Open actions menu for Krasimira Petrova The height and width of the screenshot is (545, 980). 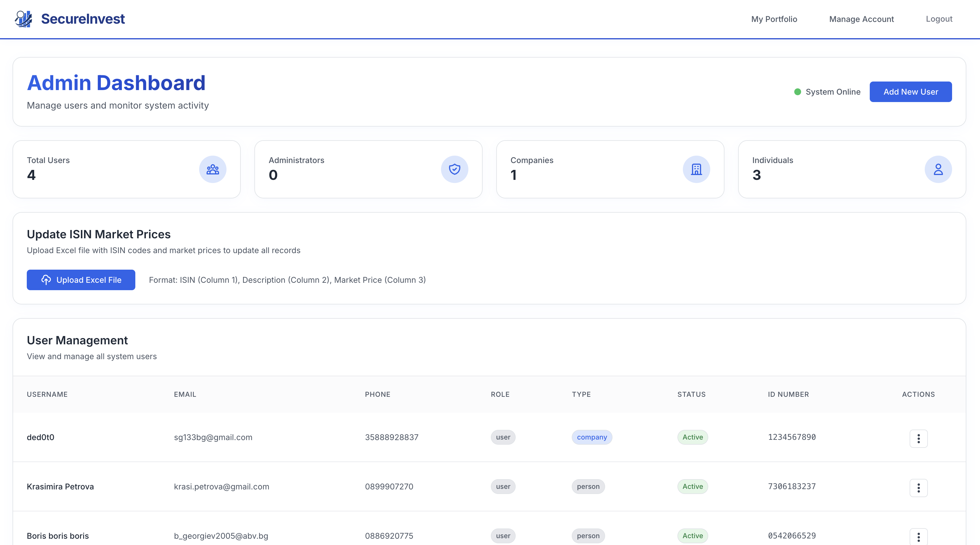click(918, 487)
